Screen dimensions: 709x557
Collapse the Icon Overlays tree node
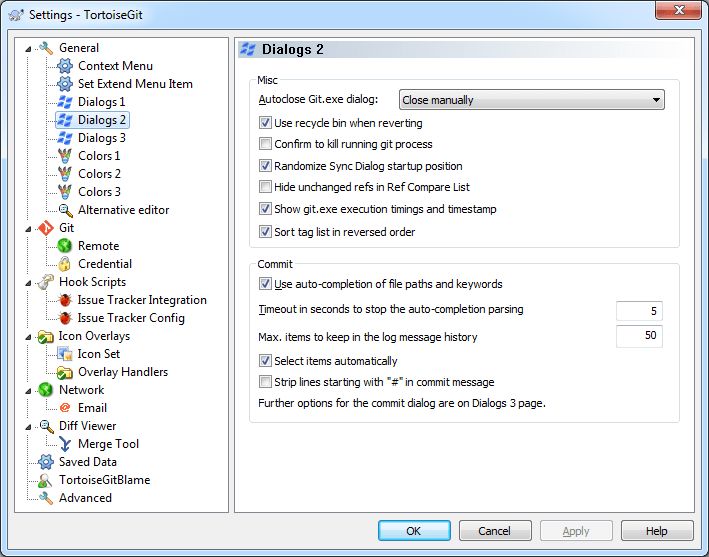pos(28,337)
